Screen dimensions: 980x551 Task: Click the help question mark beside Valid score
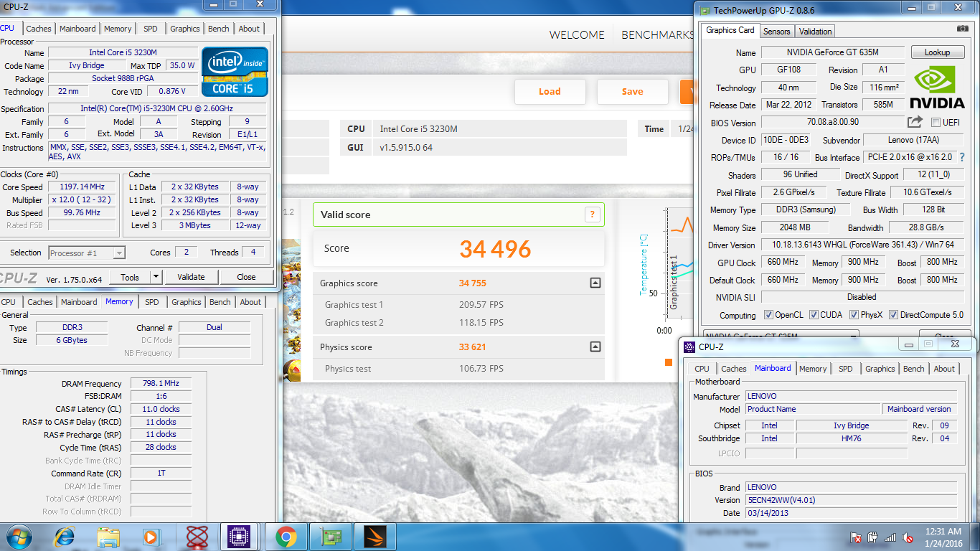(x=592, y=215)
